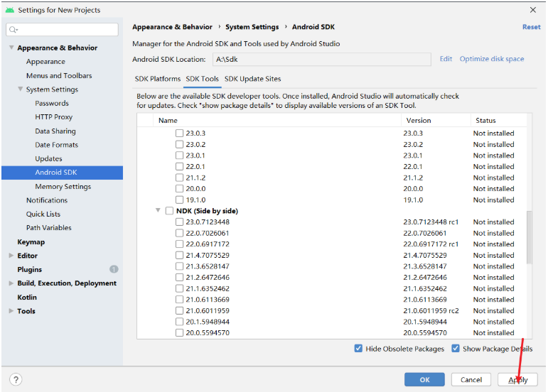Click the Reset link
The width and height of the screenshot is (548, 392).
[x=531, y=27]
